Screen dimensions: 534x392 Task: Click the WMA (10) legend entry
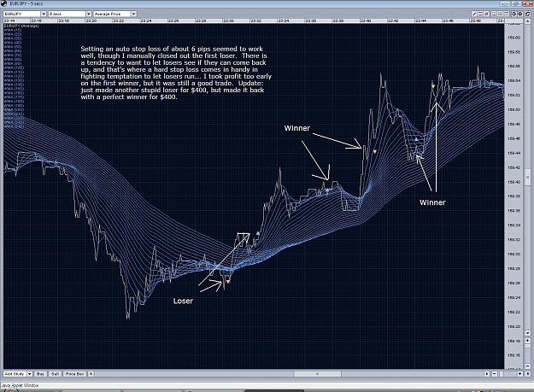(13, 30)
